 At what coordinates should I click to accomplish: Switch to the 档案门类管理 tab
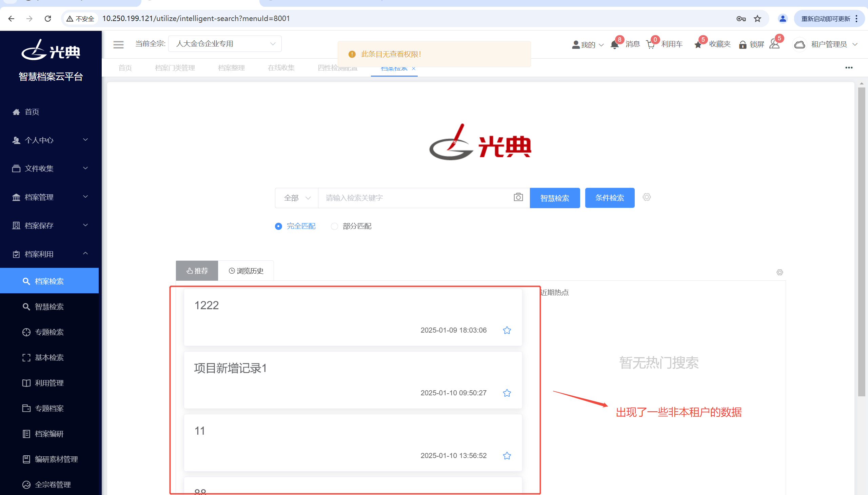175,68
